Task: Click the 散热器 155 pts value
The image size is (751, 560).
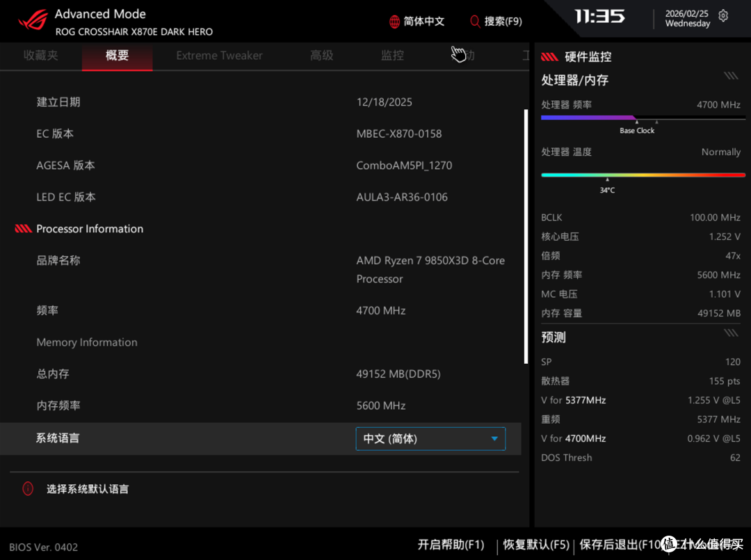Action: tap(725, 381)
